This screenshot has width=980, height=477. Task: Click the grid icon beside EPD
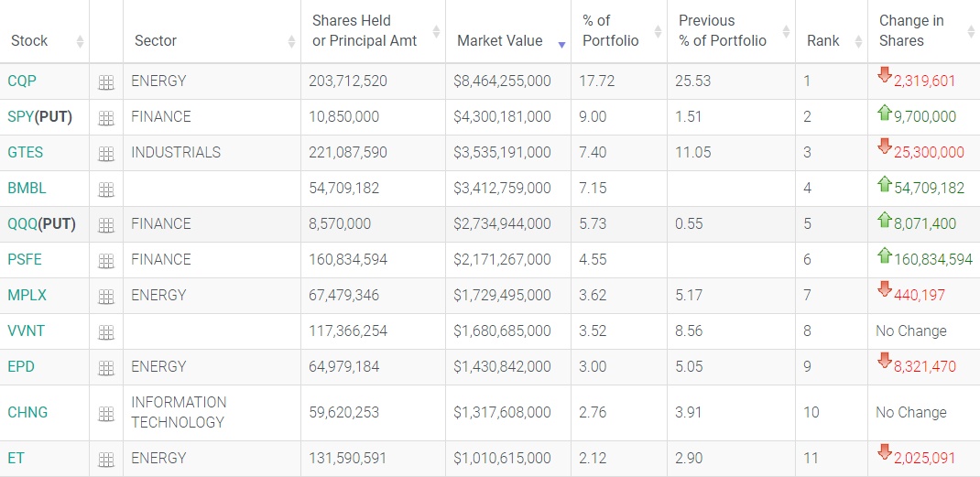coord(106,368)
